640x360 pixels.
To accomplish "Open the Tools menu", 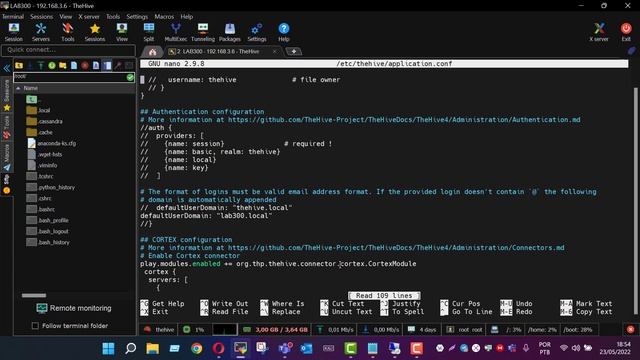I will point(113,17).
